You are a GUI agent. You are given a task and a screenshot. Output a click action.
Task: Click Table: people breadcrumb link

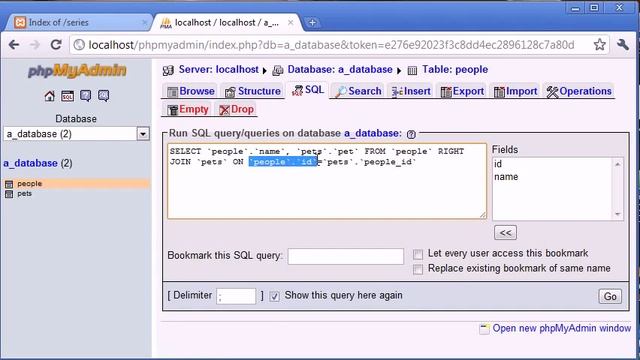[x=455, y=69]
